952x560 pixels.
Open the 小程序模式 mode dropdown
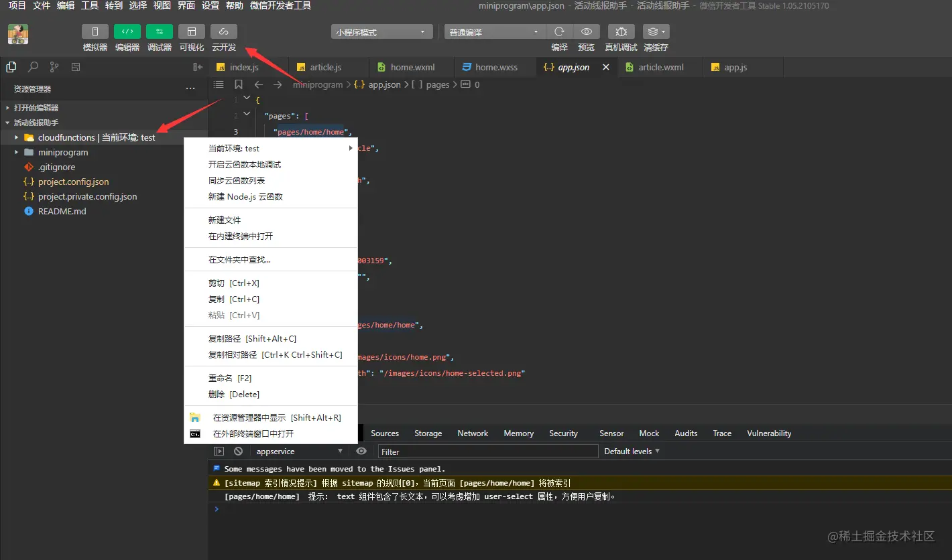pyautogui.click(x=382, y=32)
